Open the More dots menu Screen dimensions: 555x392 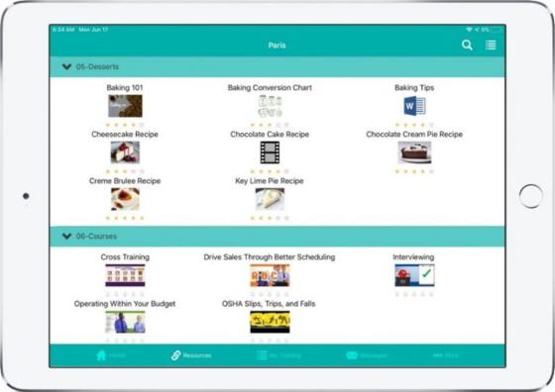[x=438, y=355]
